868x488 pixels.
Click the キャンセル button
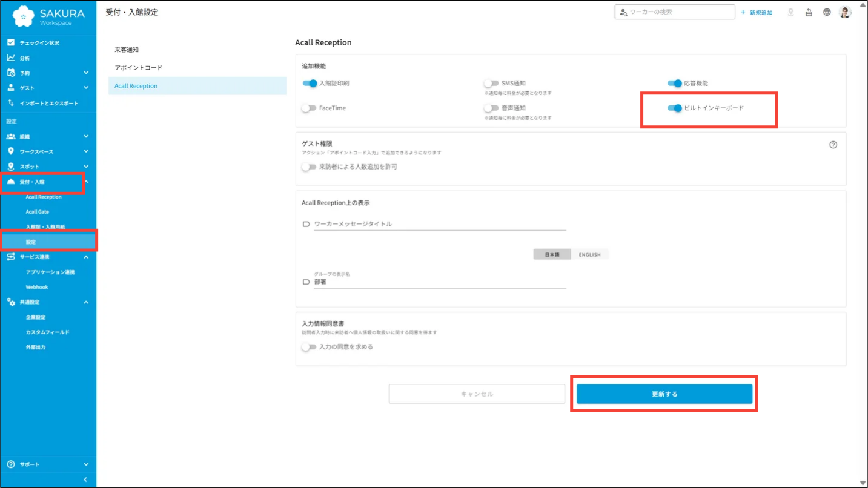click(x=477, y=394)
